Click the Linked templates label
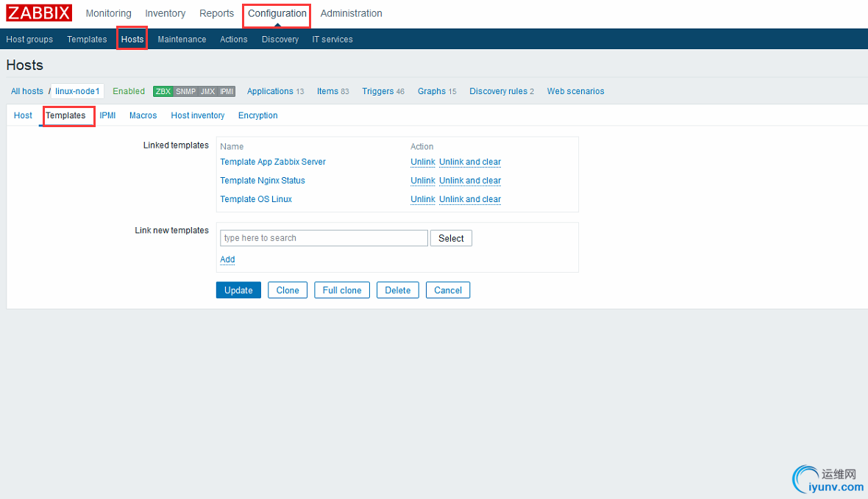 point(176,145)
